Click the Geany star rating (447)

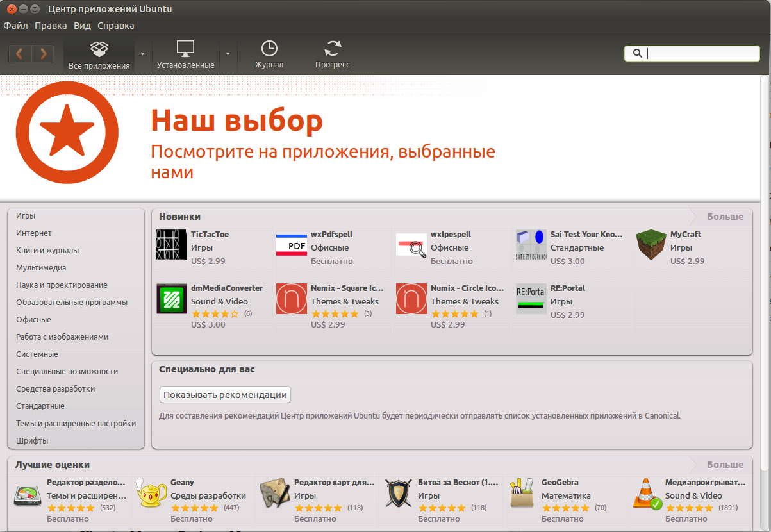tap(194, 508)
